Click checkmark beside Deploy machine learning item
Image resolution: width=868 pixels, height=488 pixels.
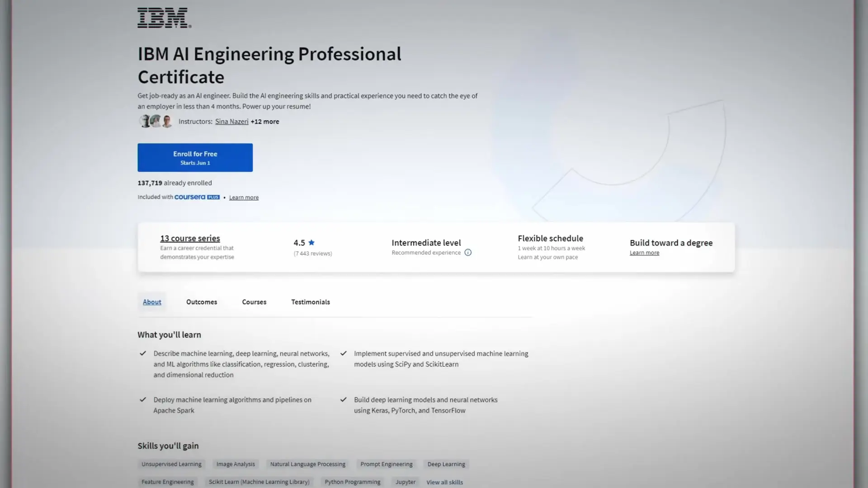[x=143, y=399]
